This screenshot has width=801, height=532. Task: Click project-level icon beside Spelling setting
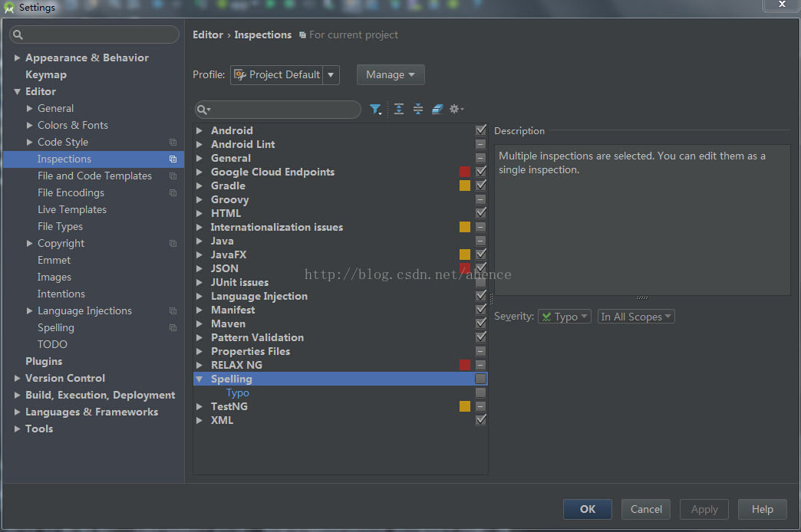pyautogui.click(x=173, y=327)
